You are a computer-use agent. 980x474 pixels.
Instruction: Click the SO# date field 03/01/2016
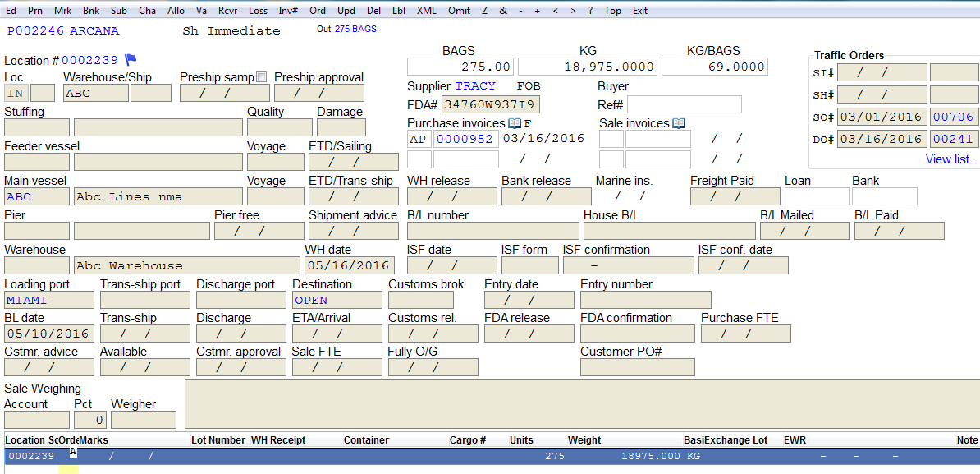(x=882, y=117)
